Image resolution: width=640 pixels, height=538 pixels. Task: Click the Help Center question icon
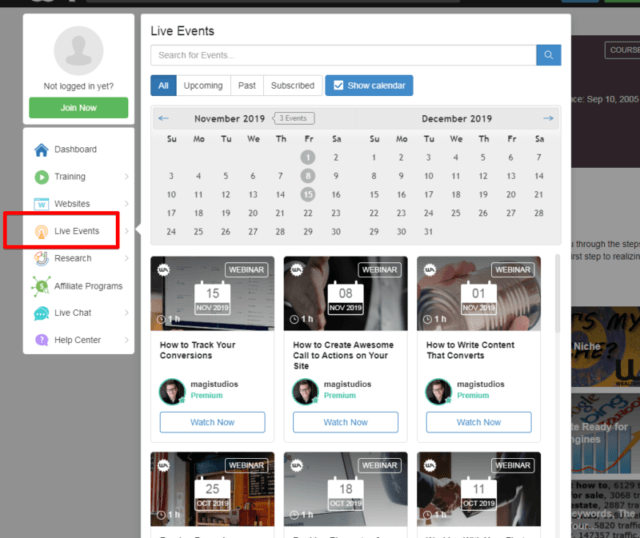tap(41, 340)
